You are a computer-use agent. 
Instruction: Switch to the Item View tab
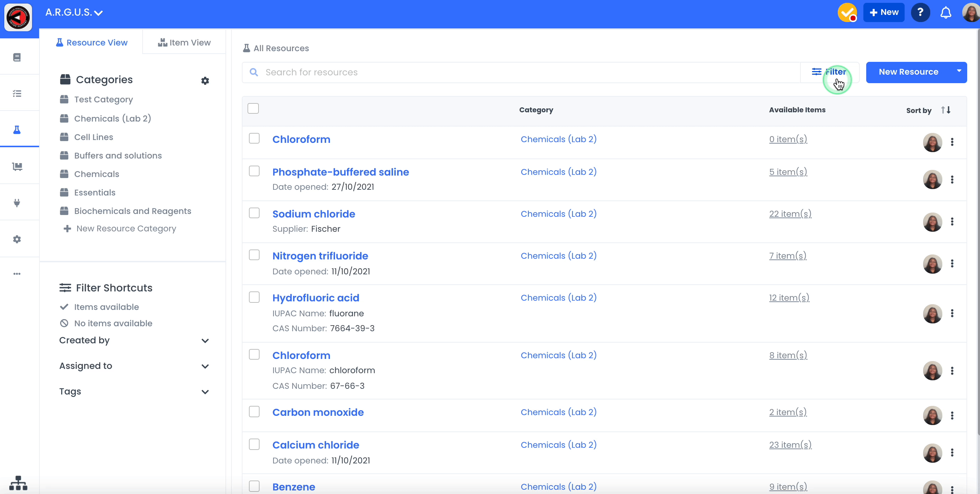coord(184,43)
